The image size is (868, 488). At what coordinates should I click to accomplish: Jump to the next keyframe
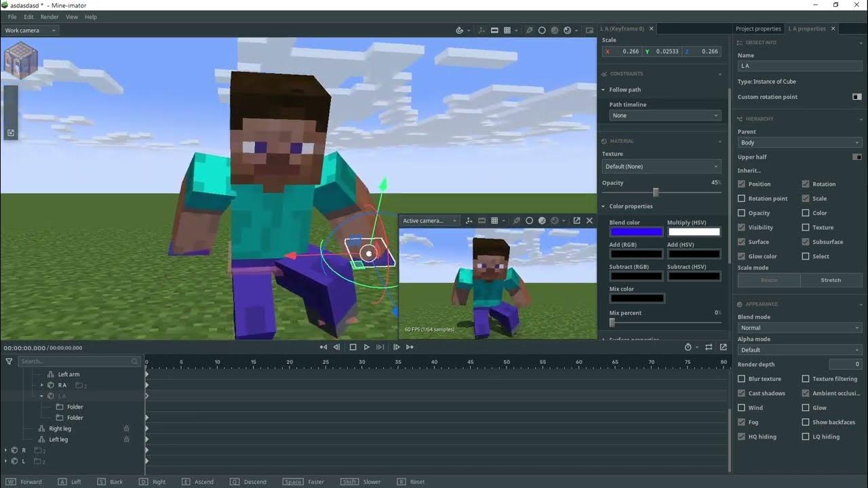point(410,347)
